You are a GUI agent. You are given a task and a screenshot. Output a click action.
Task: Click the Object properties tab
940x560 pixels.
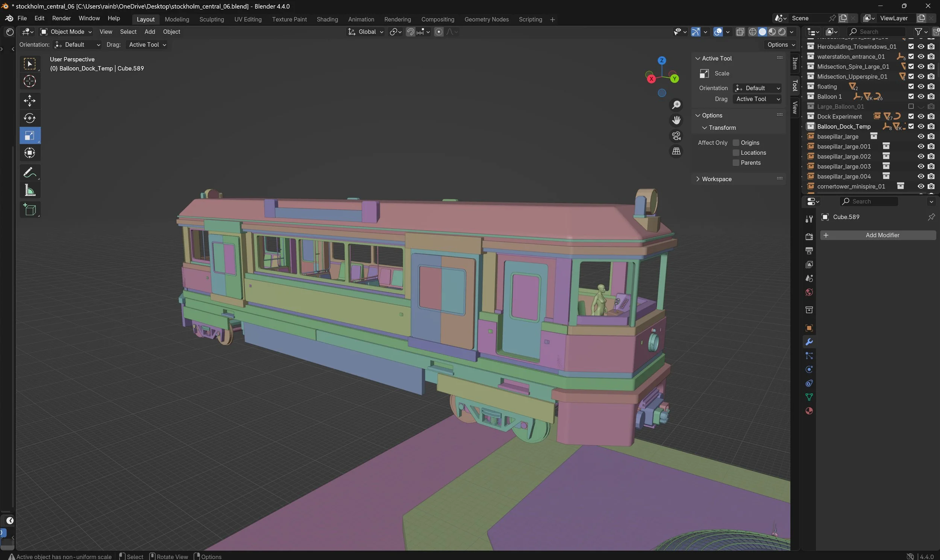point(809,328)
